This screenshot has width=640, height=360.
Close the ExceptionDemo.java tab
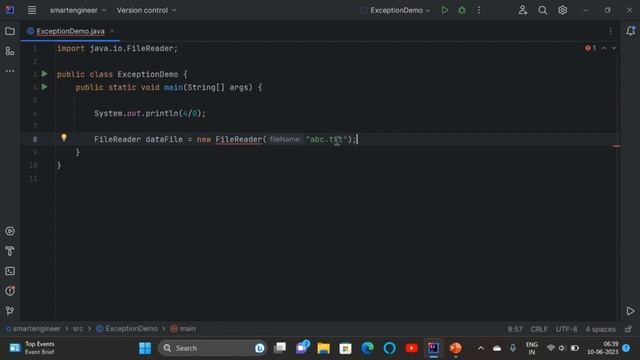click(x=112, y=31)
